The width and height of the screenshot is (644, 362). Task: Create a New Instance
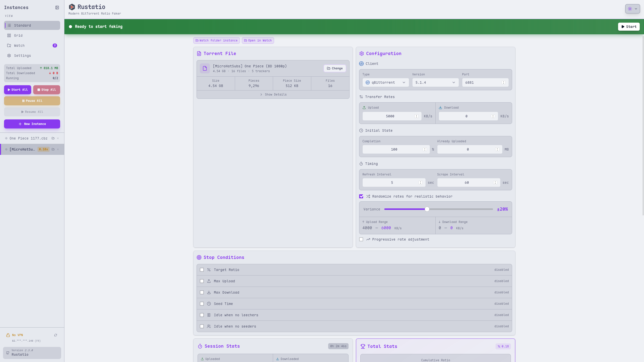point(32,124)
